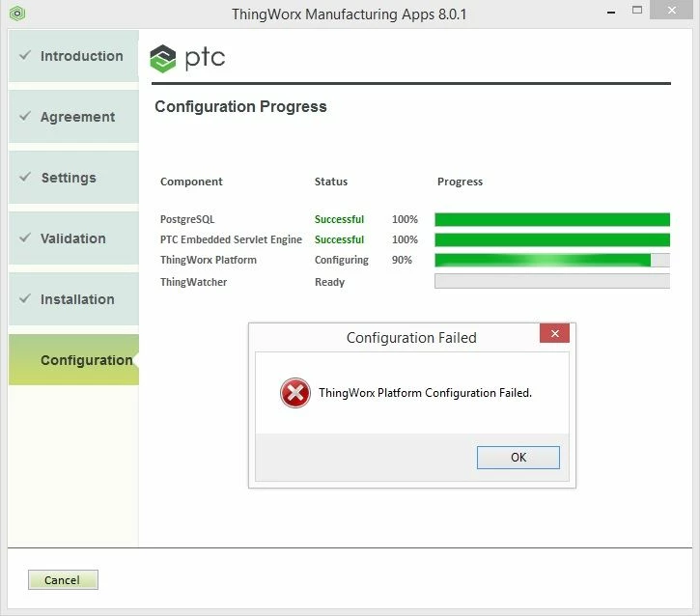Select the Validation step
Image resolution: width=700 pixels, height=616 pixels.
click(x=73, y=238)
